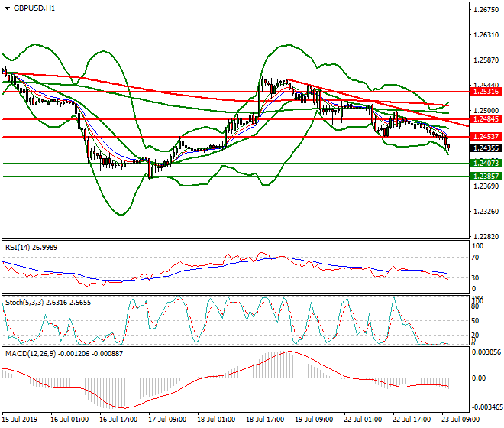Click the MACD(12,26,9) indicator label
This screenshot has width=504, height=428.
[64, 354]
